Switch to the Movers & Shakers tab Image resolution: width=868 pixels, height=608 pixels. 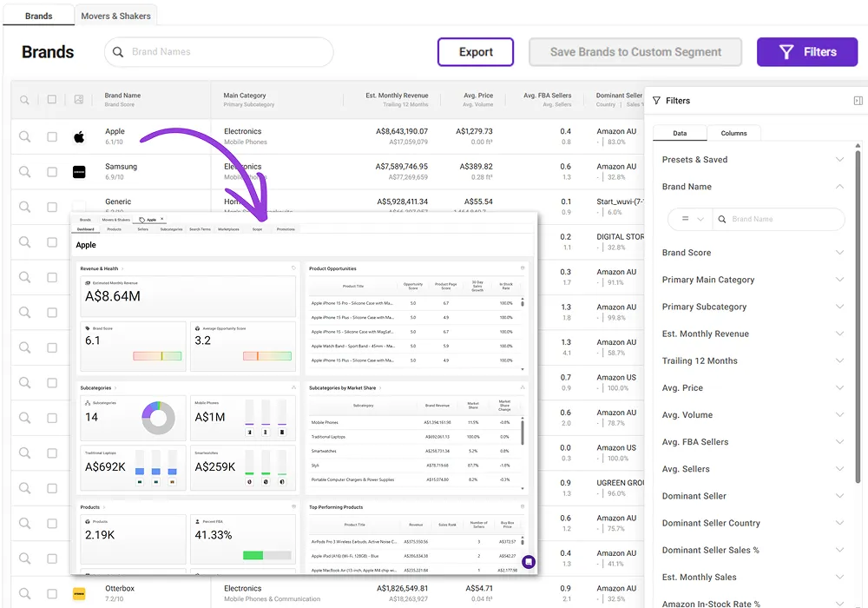(115, 16)
